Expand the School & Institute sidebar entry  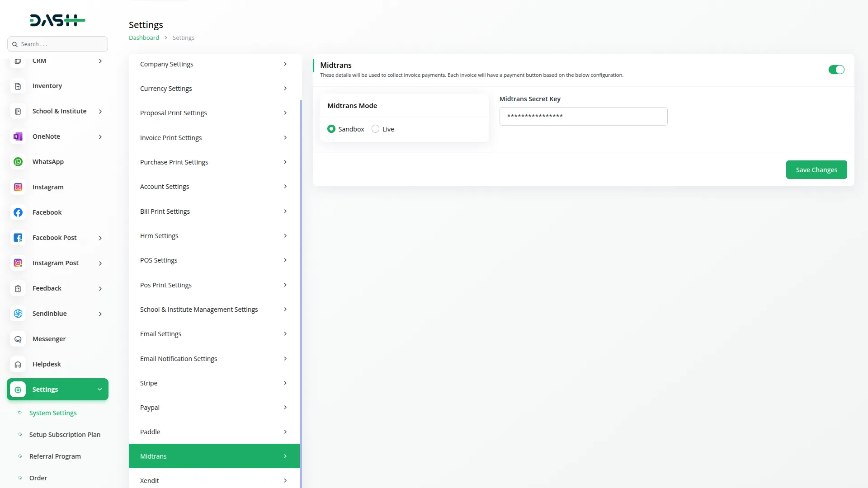[100, 111]
